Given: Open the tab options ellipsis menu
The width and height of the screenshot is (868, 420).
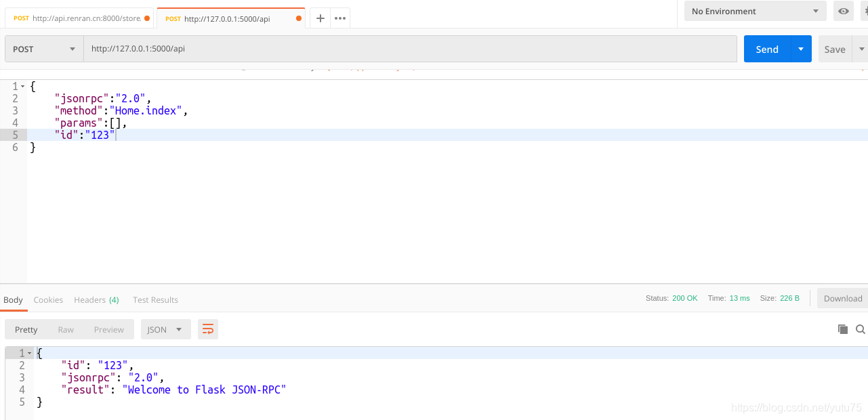Looking at the screenshot, I should coord(339,18).
